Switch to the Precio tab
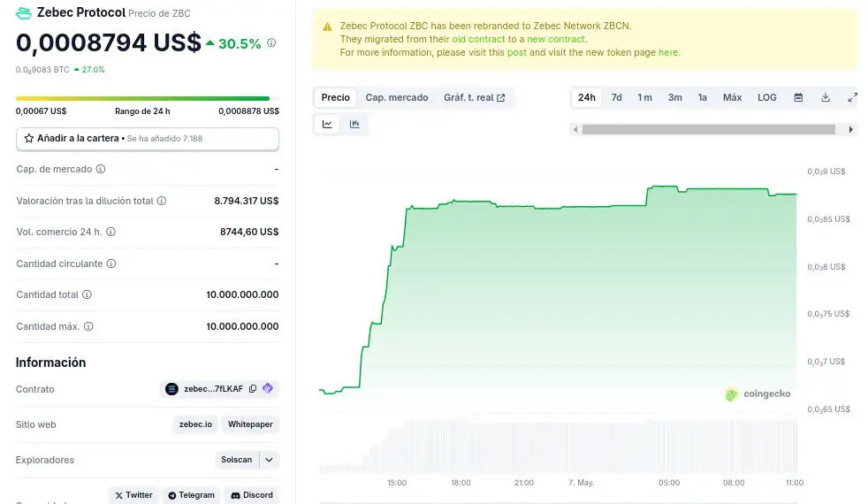The width and height of the screenshot is (868, 504). [336, 97]
